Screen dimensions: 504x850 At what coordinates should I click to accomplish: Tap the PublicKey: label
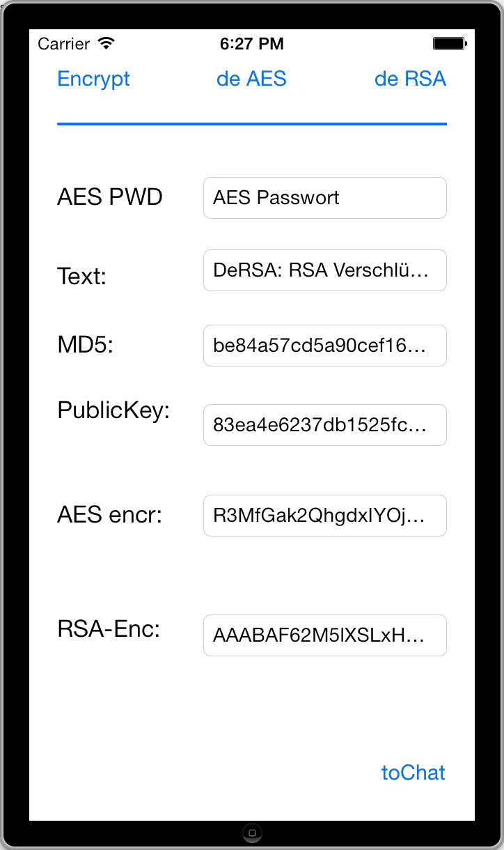113,410
